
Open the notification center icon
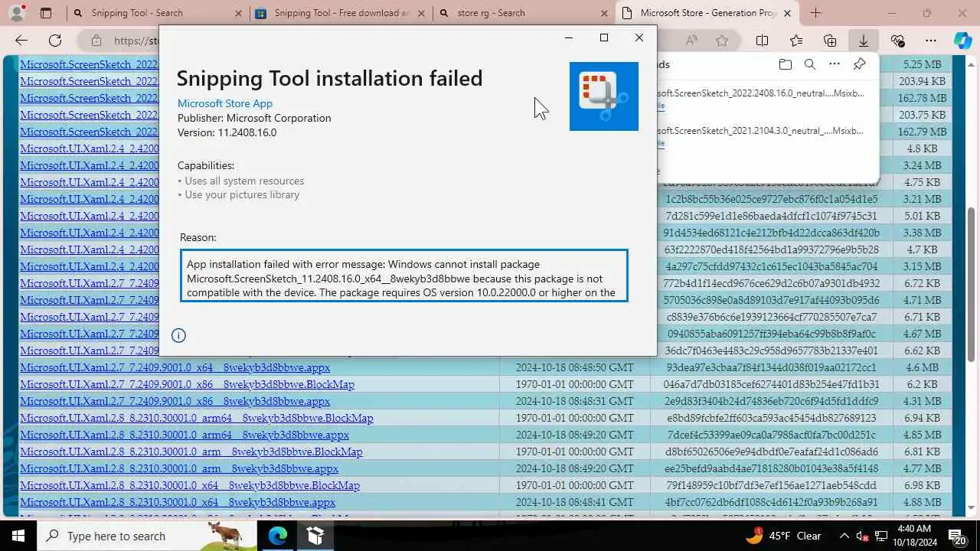(957, 536)
